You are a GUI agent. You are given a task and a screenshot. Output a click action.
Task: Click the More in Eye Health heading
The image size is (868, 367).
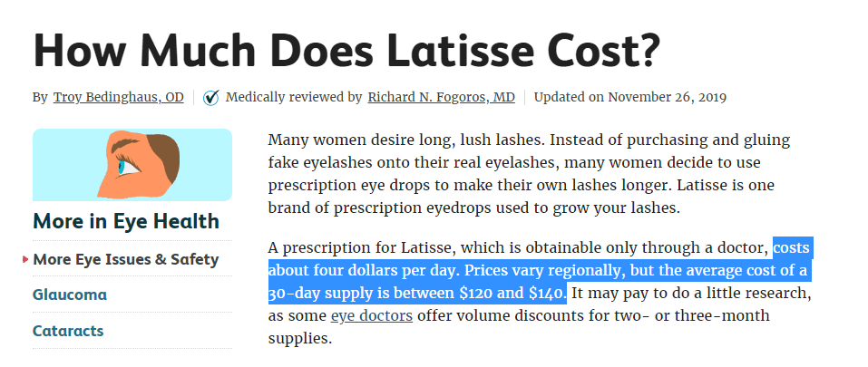(x=126, y=221)
